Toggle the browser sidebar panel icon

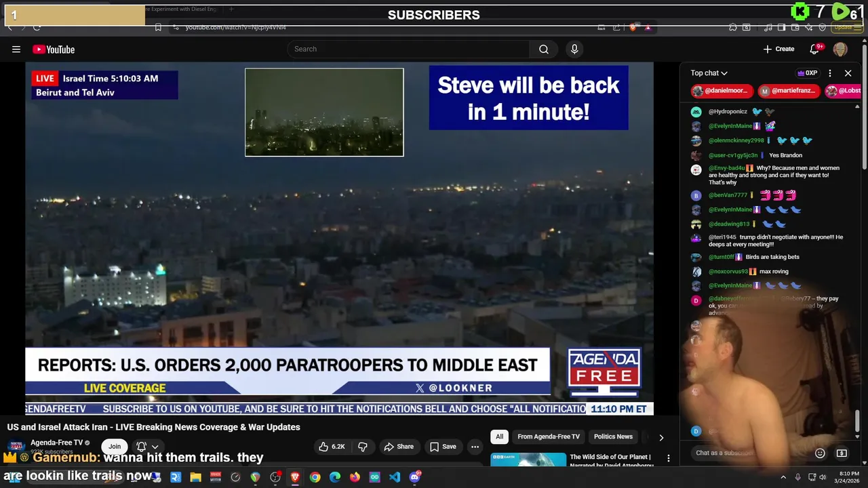(x=781, y=27)
